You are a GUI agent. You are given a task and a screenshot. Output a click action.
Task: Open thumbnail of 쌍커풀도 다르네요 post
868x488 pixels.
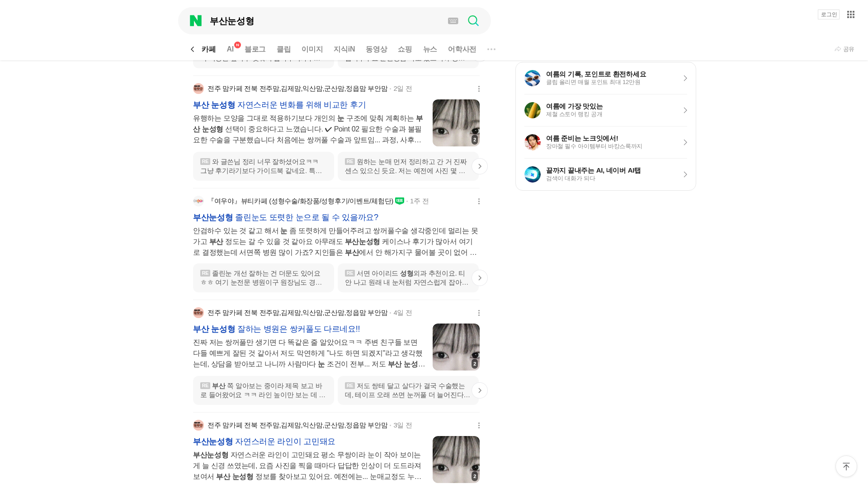coord(456,347)
